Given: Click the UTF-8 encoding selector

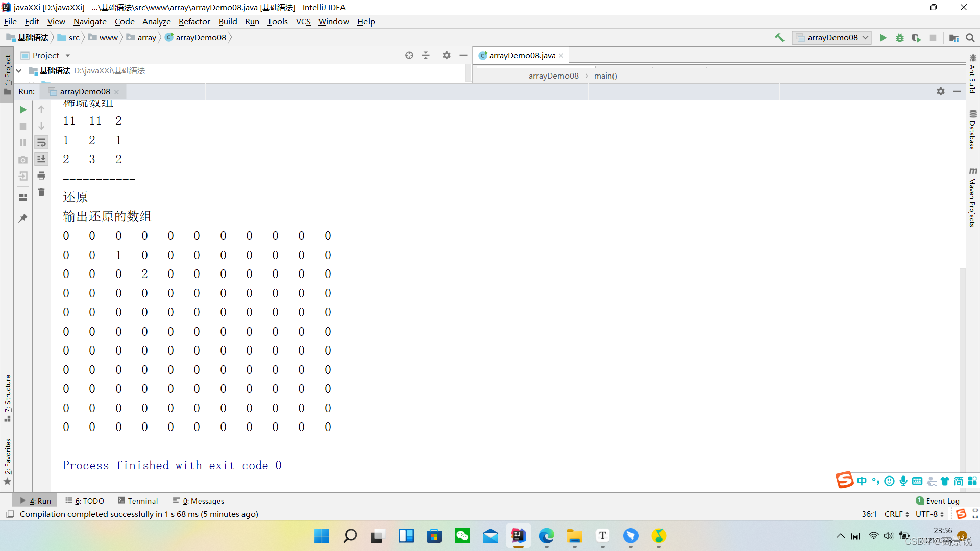Looking at the screenshot, I should [929, 514].
